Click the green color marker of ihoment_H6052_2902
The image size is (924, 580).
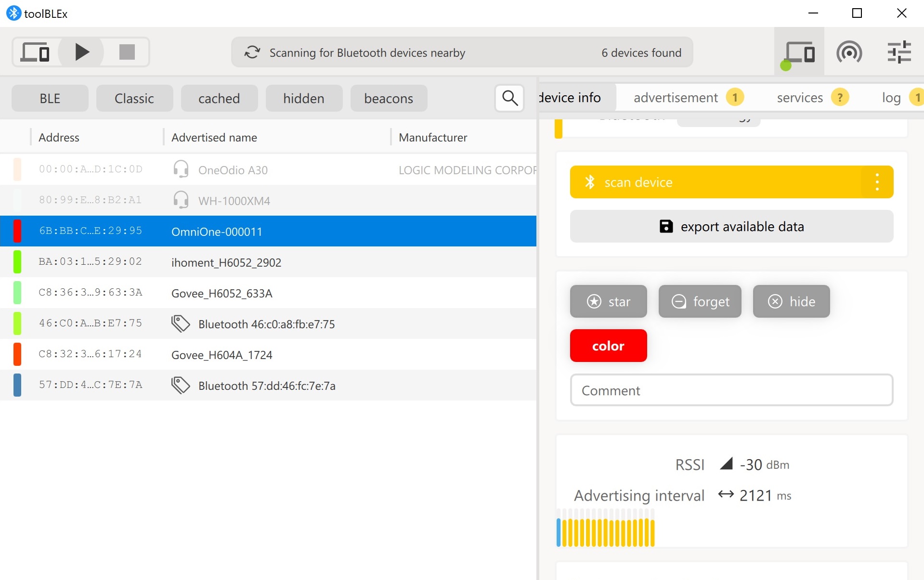pyautogui.click(x=17, y=262)
